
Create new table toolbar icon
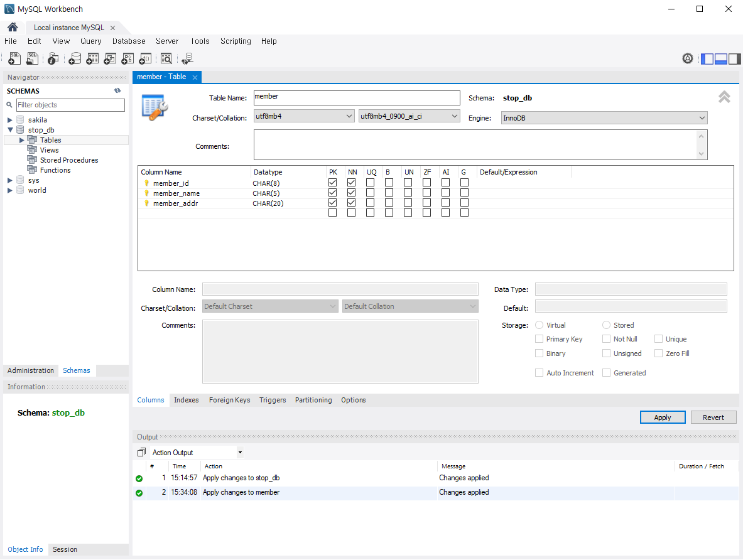coord(92,58)
